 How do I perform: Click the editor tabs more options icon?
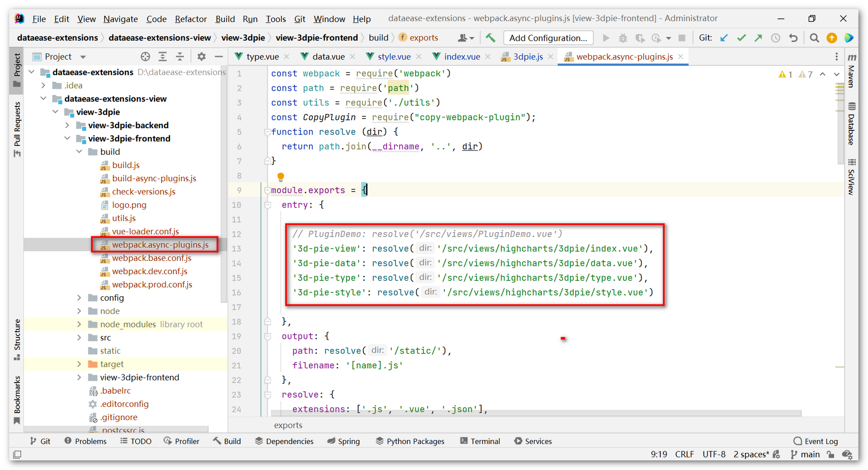[x=837, y=57]
